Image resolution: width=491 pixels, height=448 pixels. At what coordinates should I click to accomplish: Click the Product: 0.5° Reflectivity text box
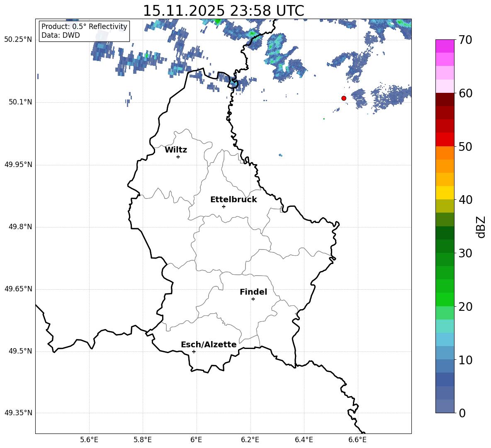coord(84,31)
